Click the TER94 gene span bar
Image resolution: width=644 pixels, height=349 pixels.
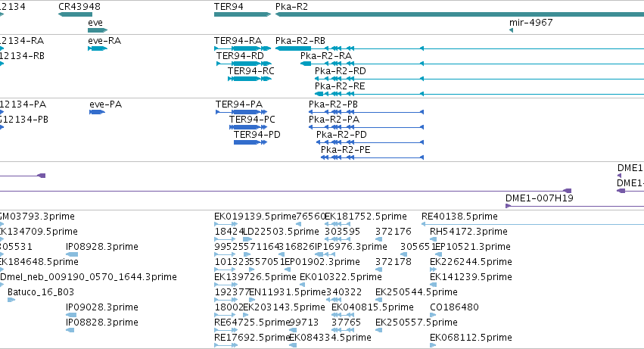point(242,14)
